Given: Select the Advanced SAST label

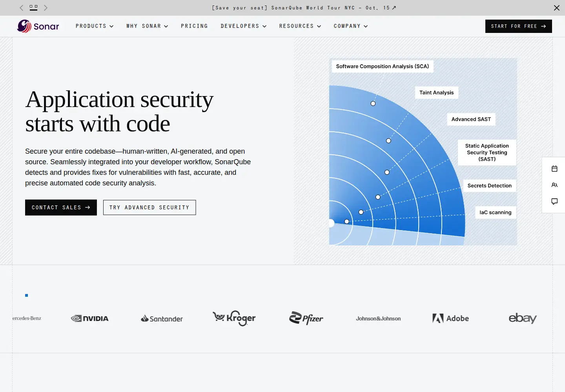Looking at the screenshot, I should point(471,119).
